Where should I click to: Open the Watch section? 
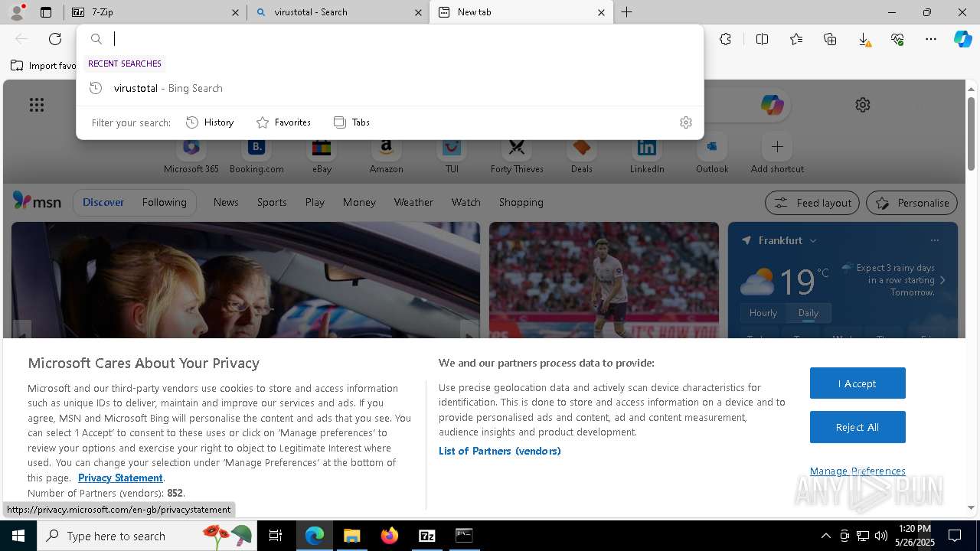[x=465, y=202]
